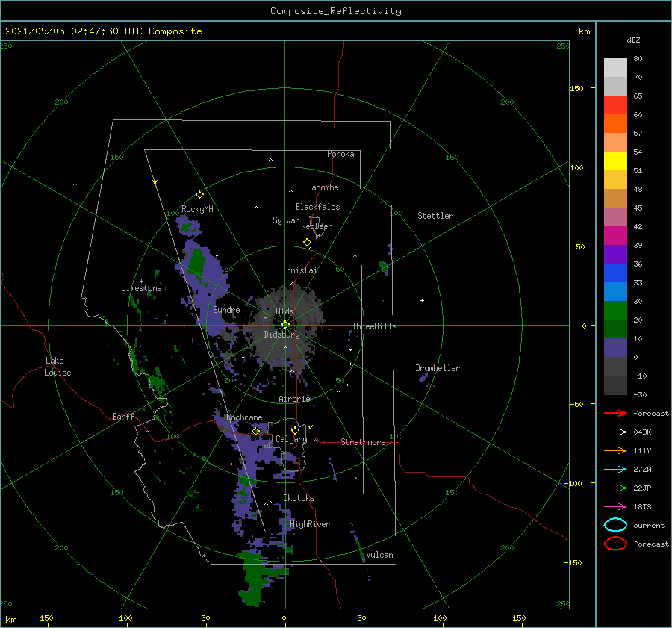
Task: Click the yellow diamond marker above RockyMH
Action: coord(199,195)
